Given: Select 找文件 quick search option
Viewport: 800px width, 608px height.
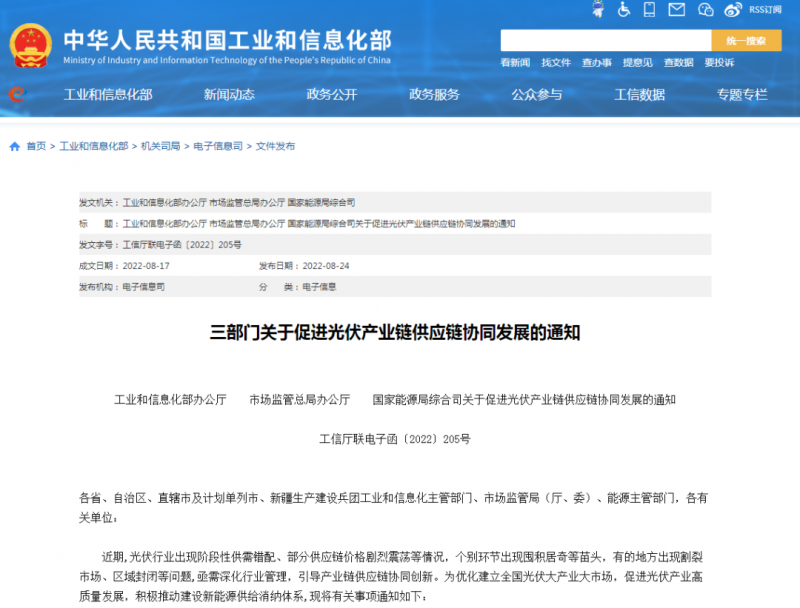Looking at the screenshot, I should pyautogui.click(x=556, y=63).
